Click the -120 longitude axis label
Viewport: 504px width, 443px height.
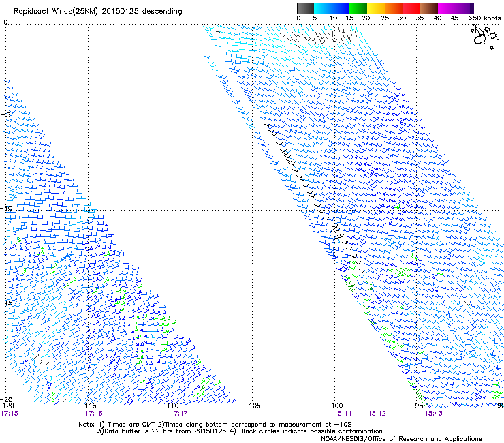pyautogui.click(x=7, y=406)
